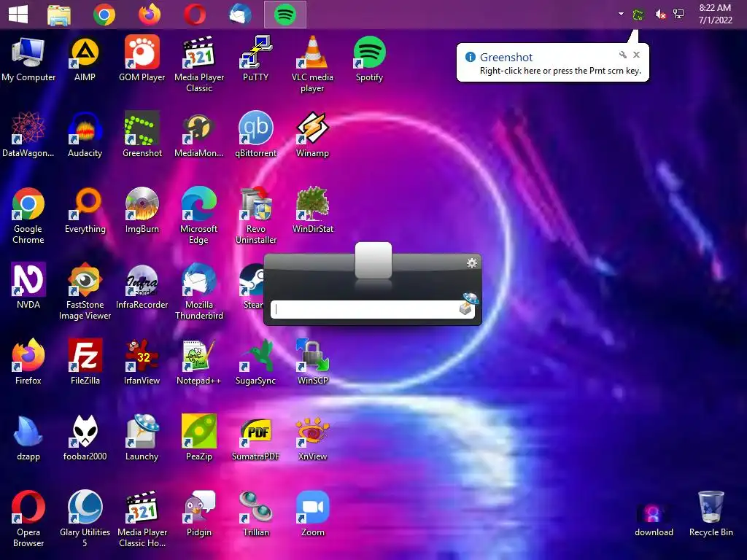
Task: Launch Opera from the taskbar
Action: (195, 15)
